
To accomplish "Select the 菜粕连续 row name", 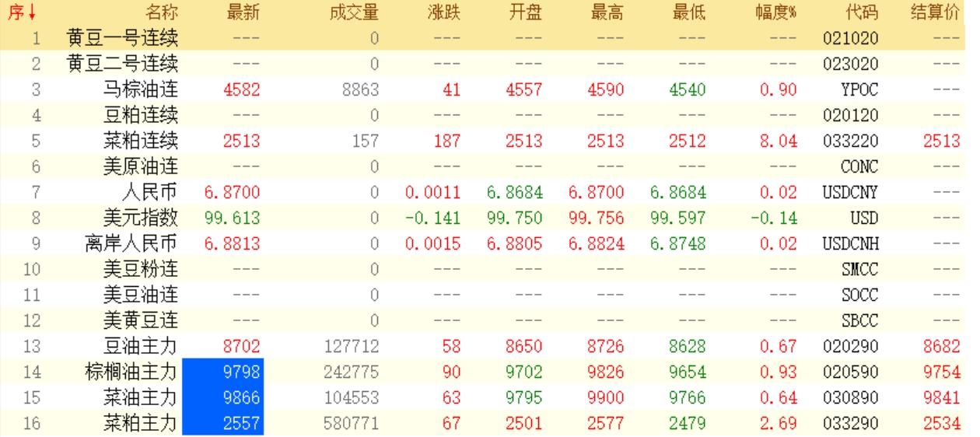I will (x=141, y=141).
